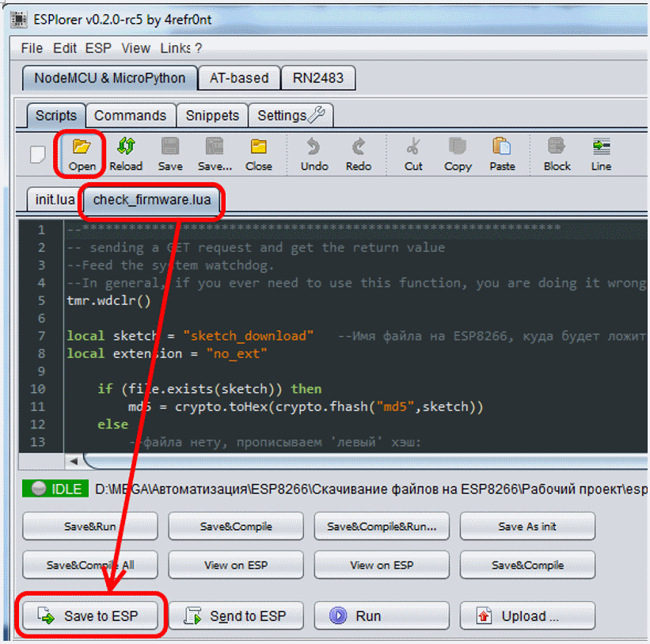Click the Copy toolbar icon

pyautogui.click(x=458, y=154)
